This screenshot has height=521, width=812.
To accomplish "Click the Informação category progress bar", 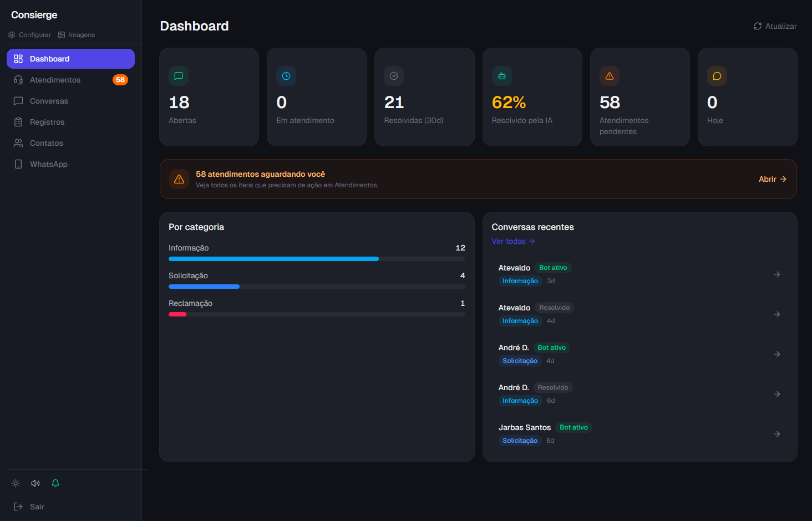I will 317,259.
